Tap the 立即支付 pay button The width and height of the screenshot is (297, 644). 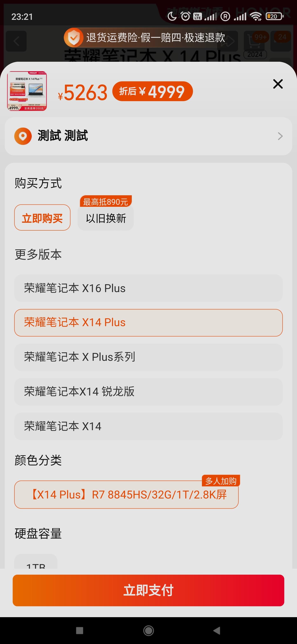pos(148,590)
